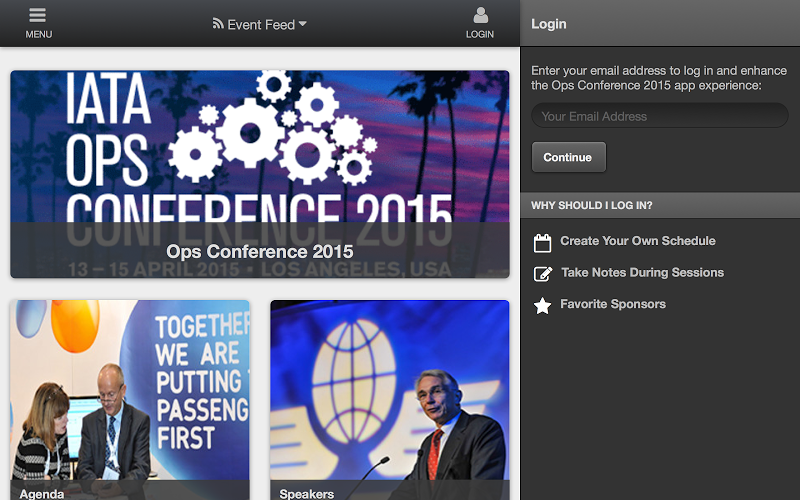The height and width of the screenshot is (500, 800).
Task: Click the LOGIN label under the person icon
Action: pyautogui.click(x=480, y=34)
